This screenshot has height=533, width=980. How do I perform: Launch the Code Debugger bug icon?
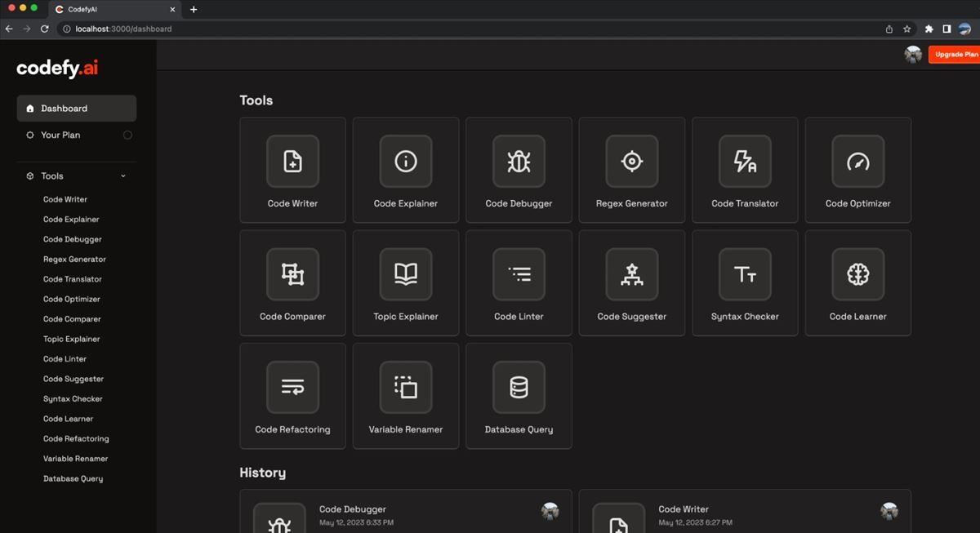pyautogui.click(x=519, y=162)
